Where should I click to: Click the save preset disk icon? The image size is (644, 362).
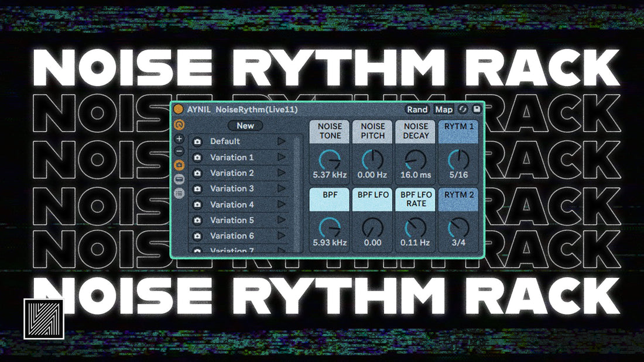pyautogui.click(x=477, y=109)
